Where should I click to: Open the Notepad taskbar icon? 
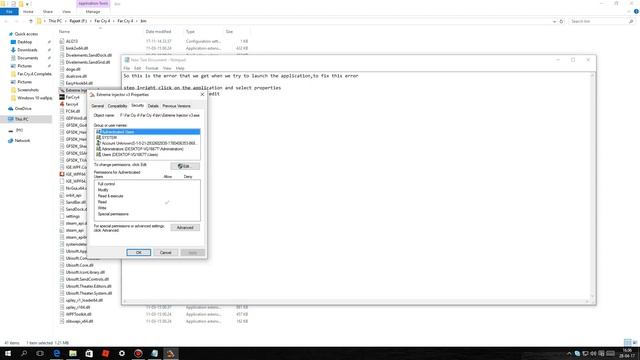[x=154, y=353]
